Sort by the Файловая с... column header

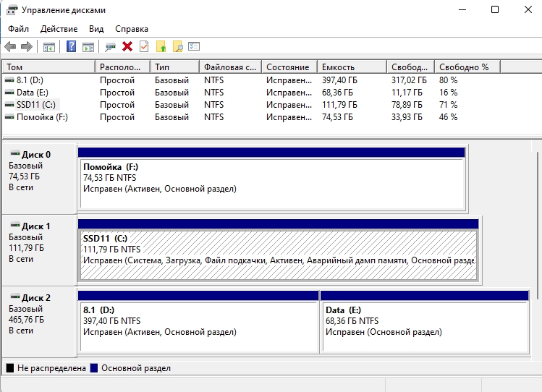click(x=231, y=67)
